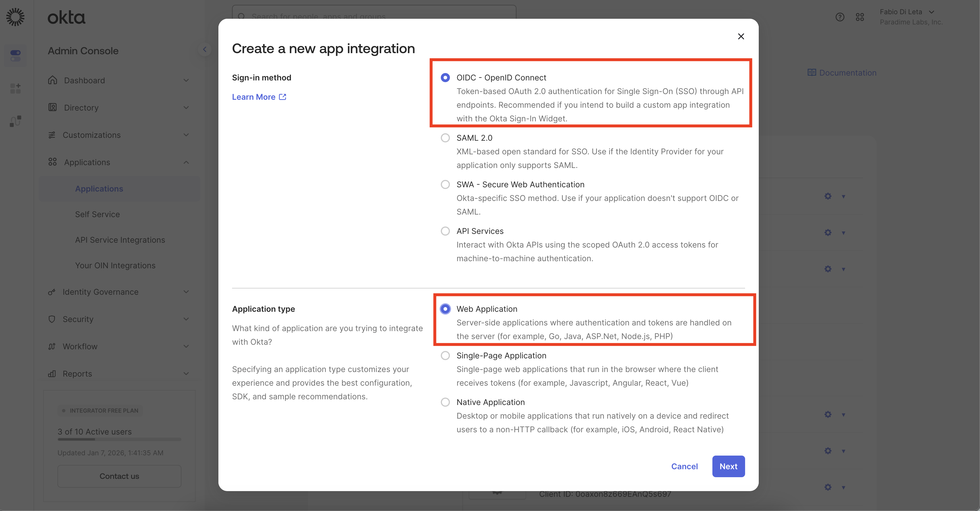The image size is (980, 511).
Task: Open the Self Service menu item
Action: (x=97, y=215)
